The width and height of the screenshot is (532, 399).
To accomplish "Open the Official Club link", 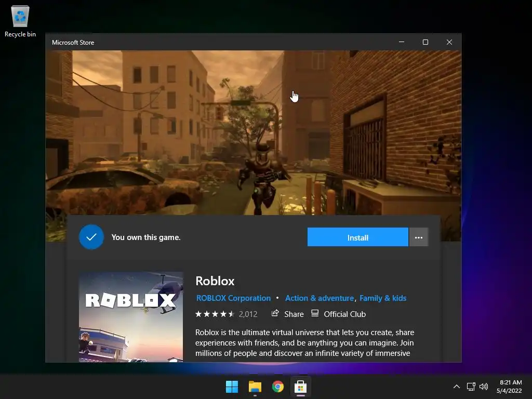I will click(x=345, y=314).
